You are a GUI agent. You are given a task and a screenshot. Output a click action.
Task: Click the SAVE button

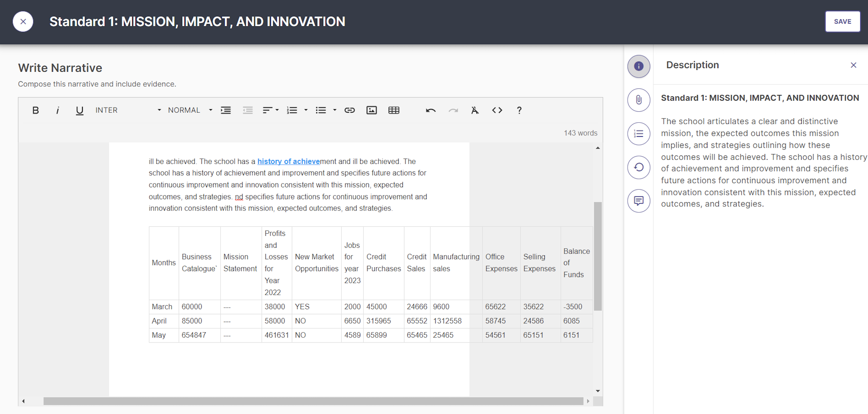842,22
